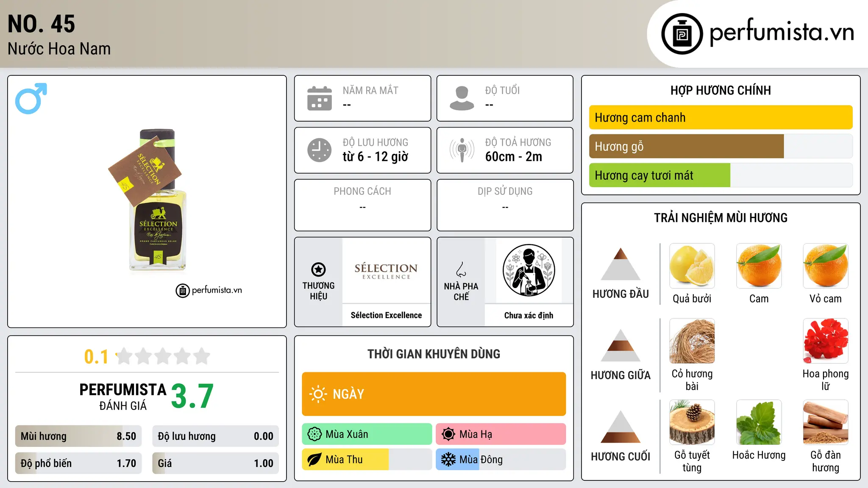Click the nose icon above Nhà Pha Chế

(x=461, y=269)
